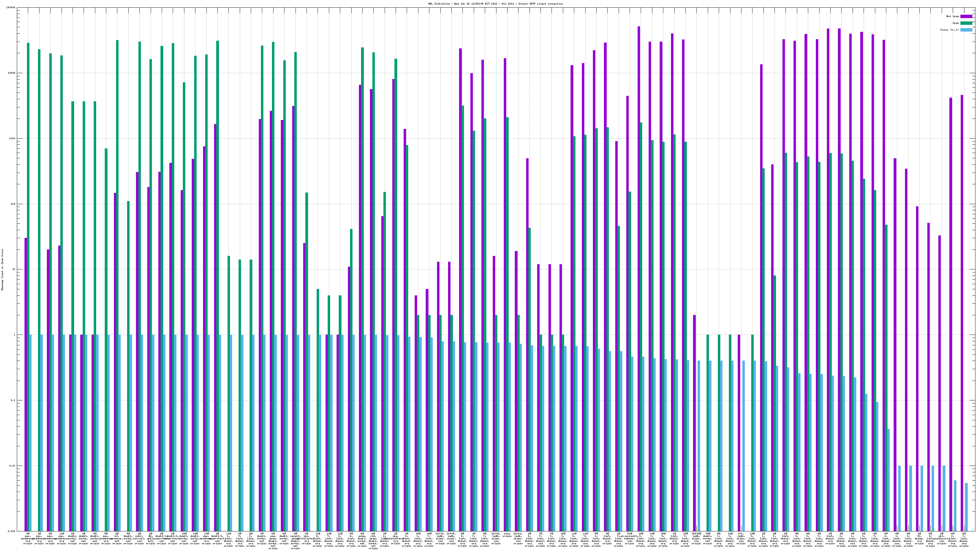Select the db.wpbl.info x-axis label
The width and height of the screenshot is (980, 551).
pos(150,538)
